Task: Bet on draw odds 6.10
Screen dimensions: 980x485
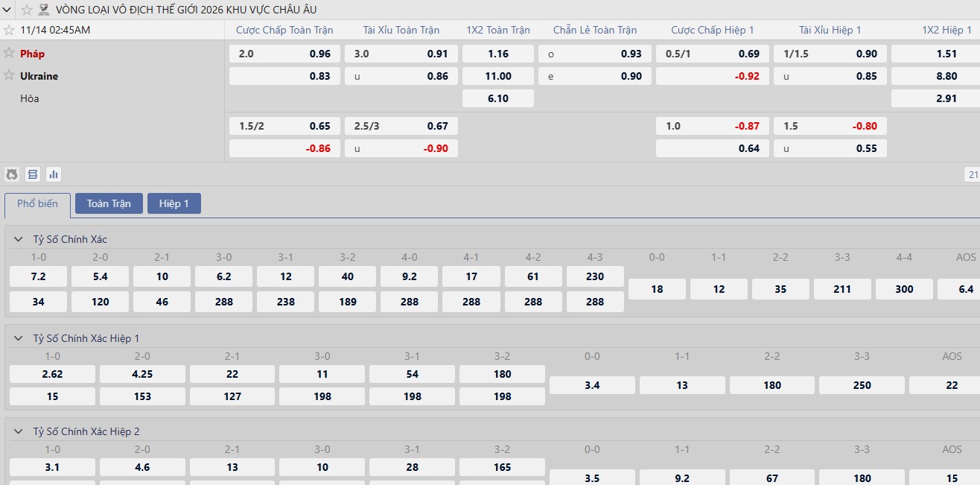Action: [x=497, y=98]
